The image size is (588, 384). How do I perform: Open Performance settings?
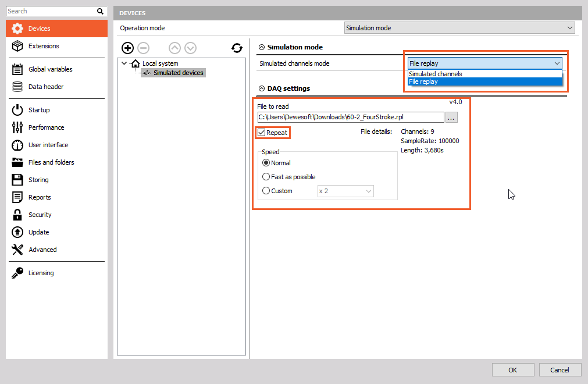56,127
